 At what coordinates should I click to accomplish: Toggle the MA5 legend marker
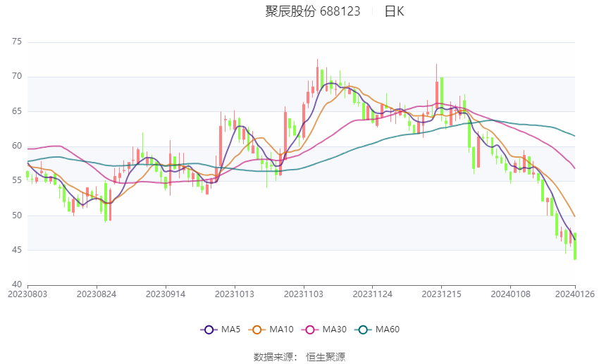pos(209,330)
